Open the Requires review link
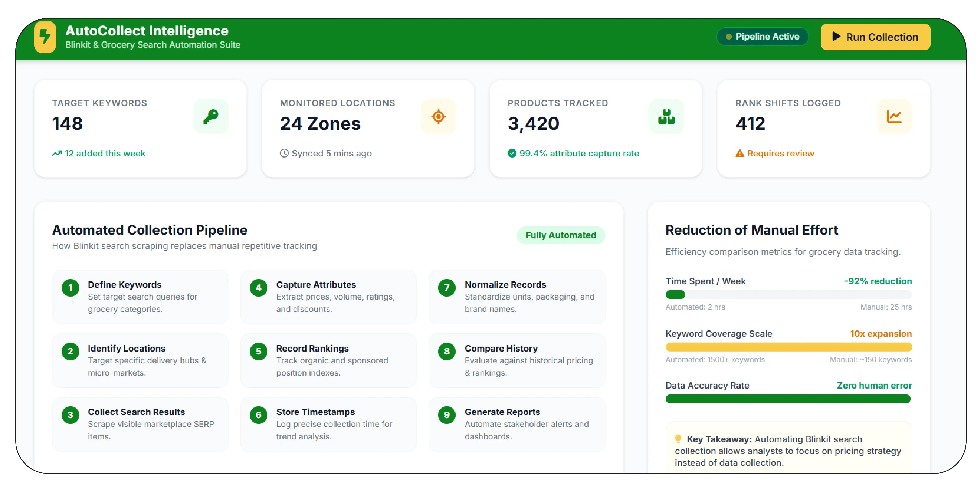Viewport: 980px width, 486px height. coord(780,154)
